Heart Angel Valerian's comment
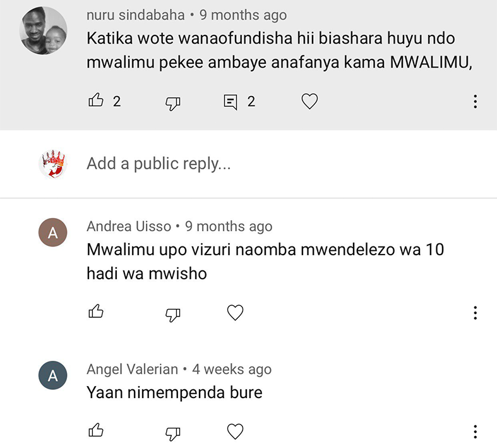The width and height of the screenshot is (497, 448). [235, 432]
